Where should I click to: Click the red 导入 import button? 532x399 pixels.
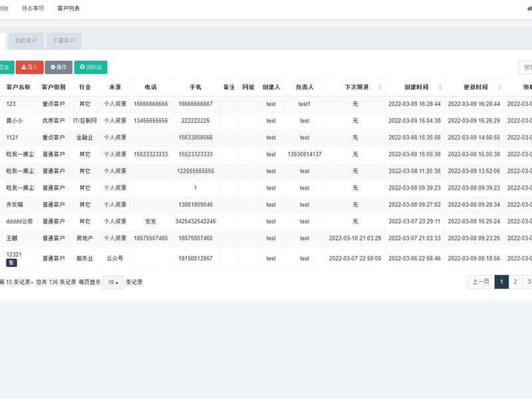click(x=29, y=67)
